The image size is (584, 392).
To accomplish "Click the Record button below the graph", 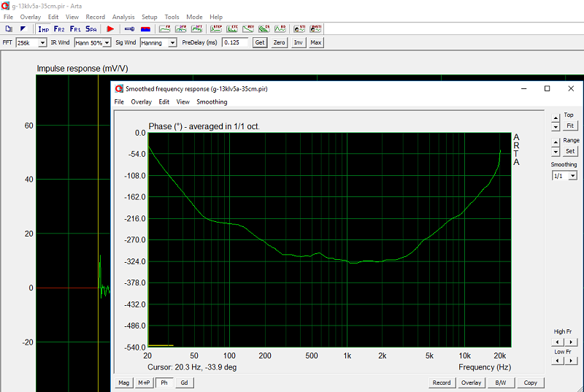I will click(442, 383).
